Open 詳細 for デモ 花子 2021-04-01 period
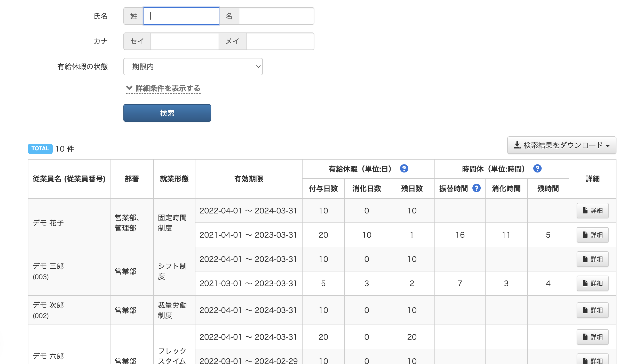This screenshot has width=634, height=364. click(x=592, y=235)
